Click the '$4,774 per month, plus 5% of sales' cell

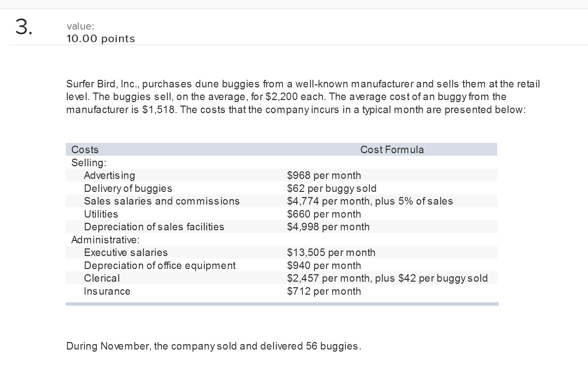coord(370,201)
